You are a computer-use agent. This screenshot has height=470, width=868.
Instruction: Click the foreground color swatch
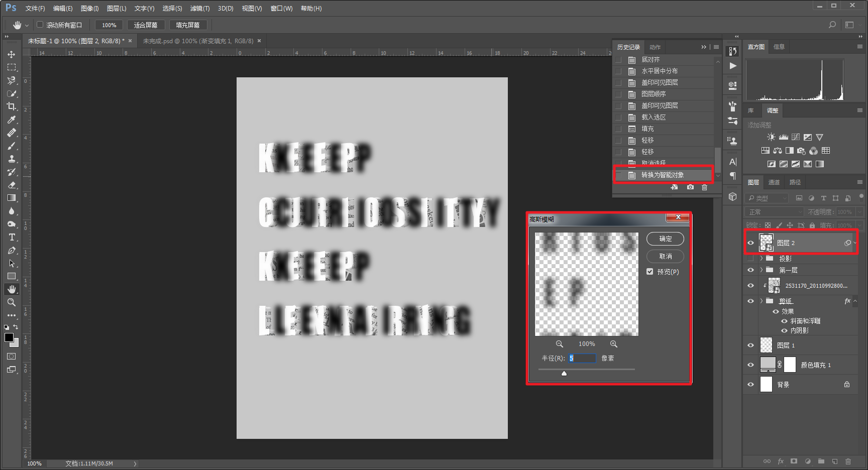9,337
